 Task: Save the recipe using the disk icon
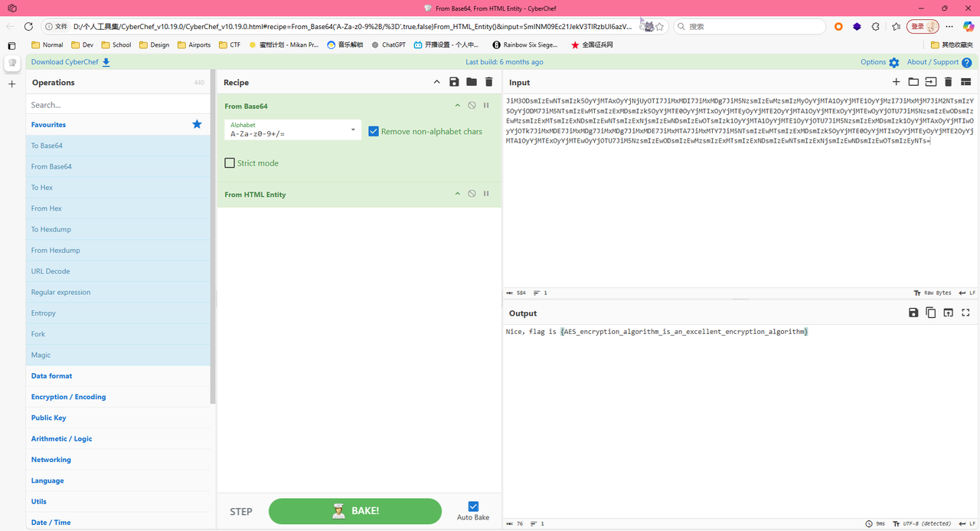(x=454, y=82)
